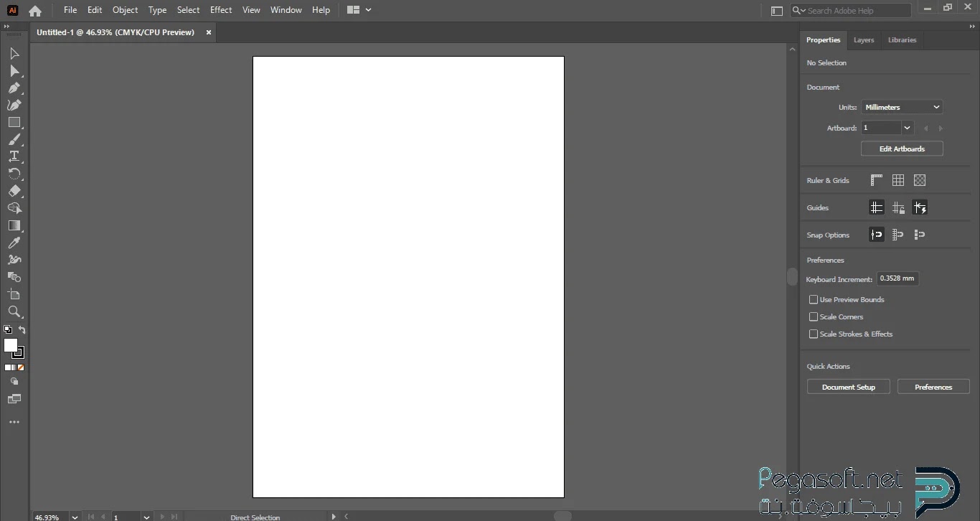Select the Eraser tool
The image size is (980, 521).
click(x=14, y=191)
